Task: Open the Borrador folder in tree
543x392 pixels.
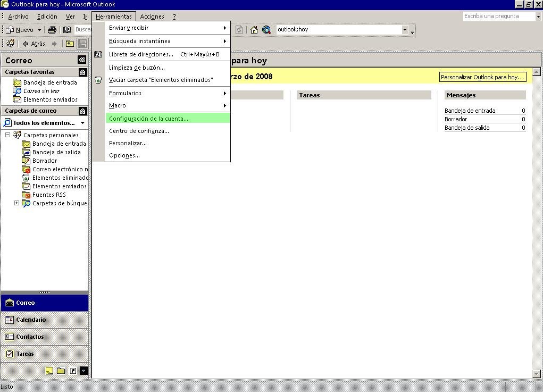Action: [45, 161]
